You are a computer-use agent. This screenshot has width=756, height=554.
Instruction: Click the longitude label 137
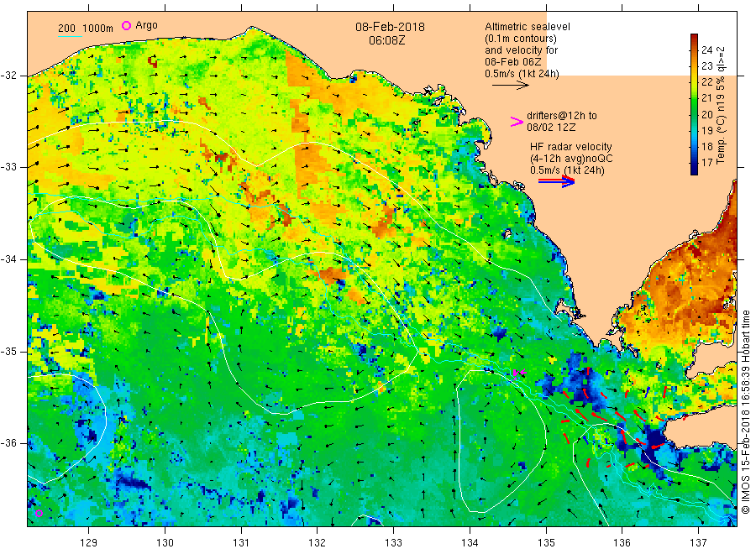[x=698, y=542]
